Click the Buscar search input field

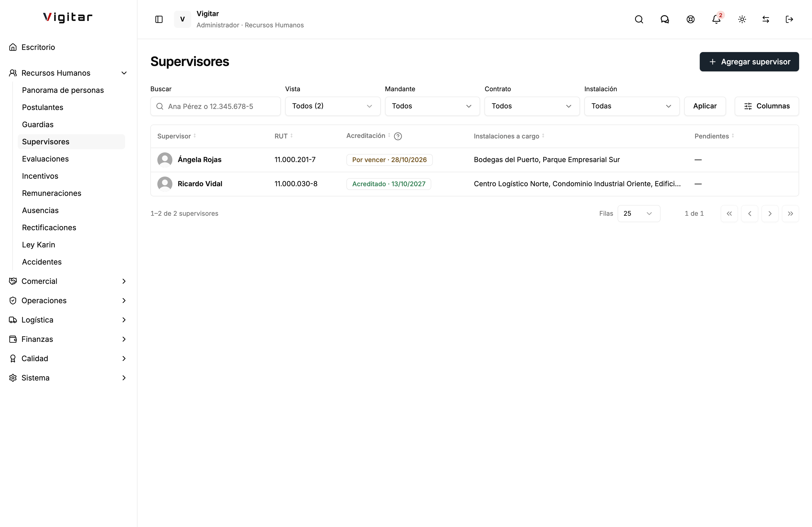tap(215, 106)
